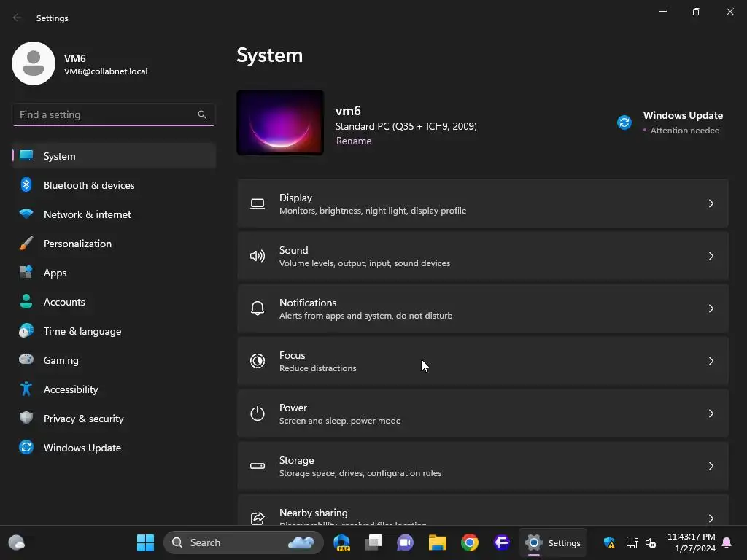Click the Display title text
The width and height of the screenshot is (747, 560).
tap(295, 198)
